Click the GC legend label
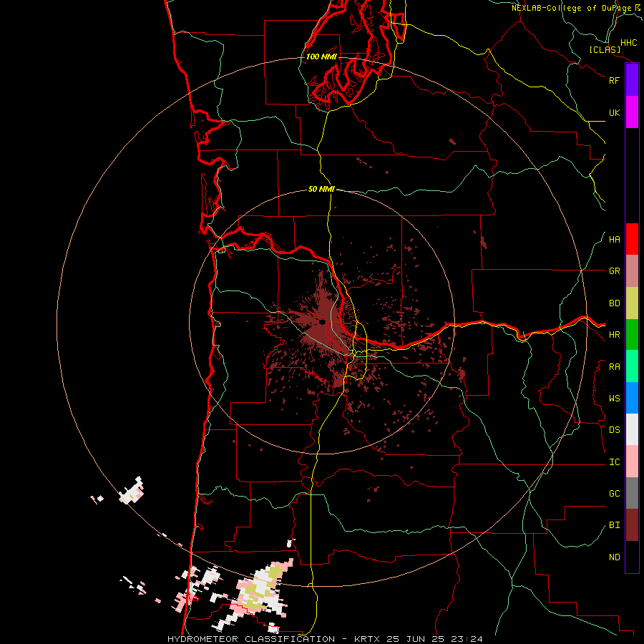 pos(614,494)
